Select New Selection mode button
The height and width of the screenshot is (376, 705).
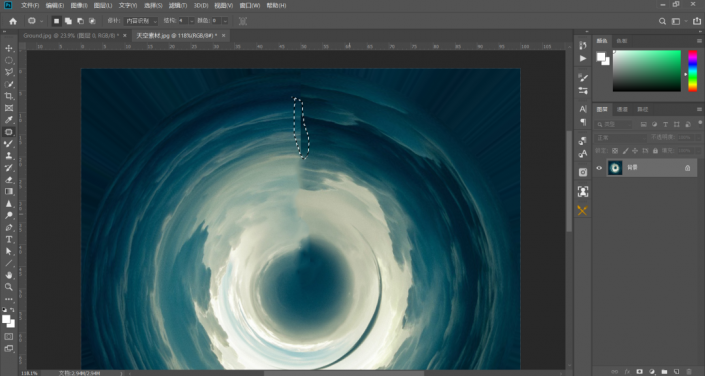click(56, 21)
